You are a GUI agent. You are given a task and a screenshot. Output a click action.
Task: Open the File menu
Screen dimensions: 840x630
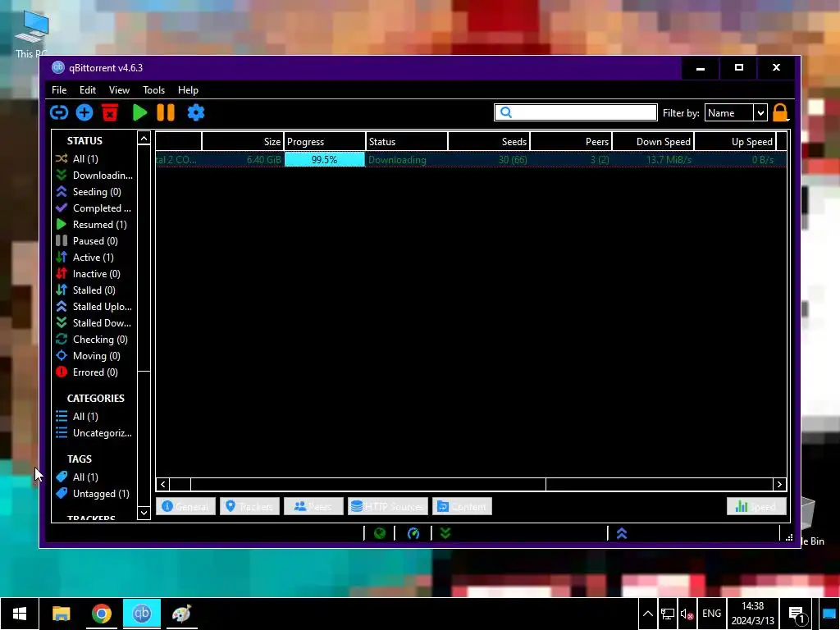pyautogui.click(x=59, y=90)
